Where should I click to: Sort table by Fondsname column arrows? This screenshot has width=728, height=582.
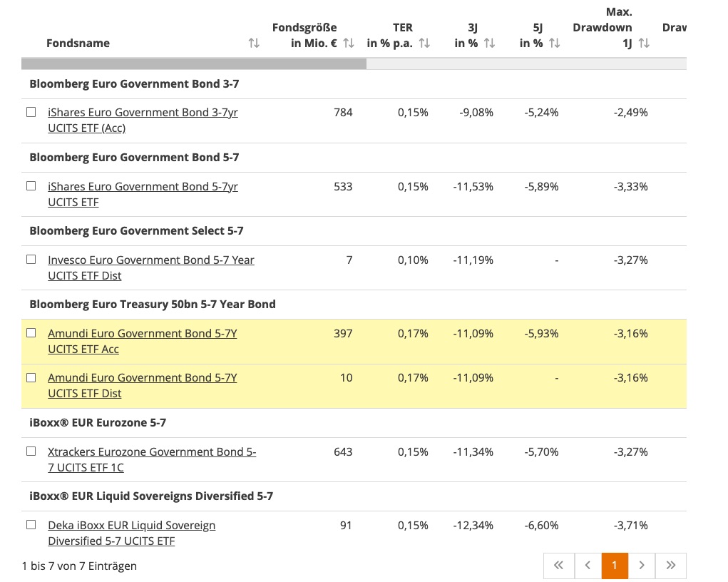tap(254, 44)
